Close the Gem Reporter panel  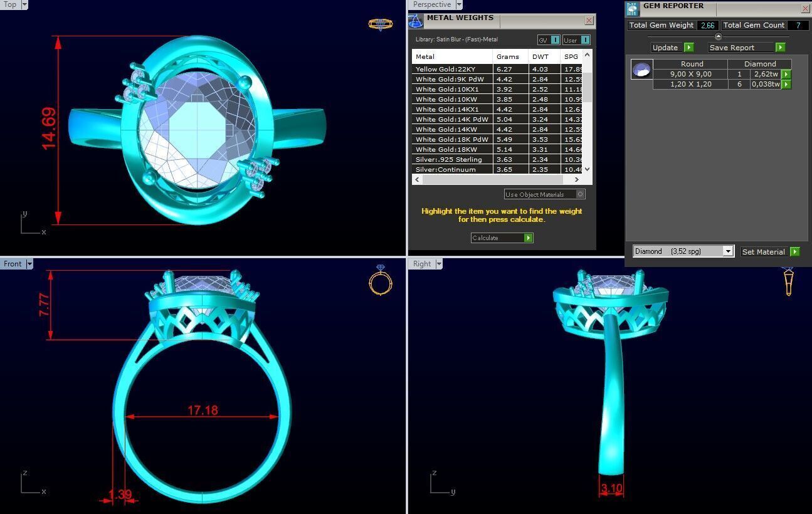pyautogui.click(x=805, y=9)
